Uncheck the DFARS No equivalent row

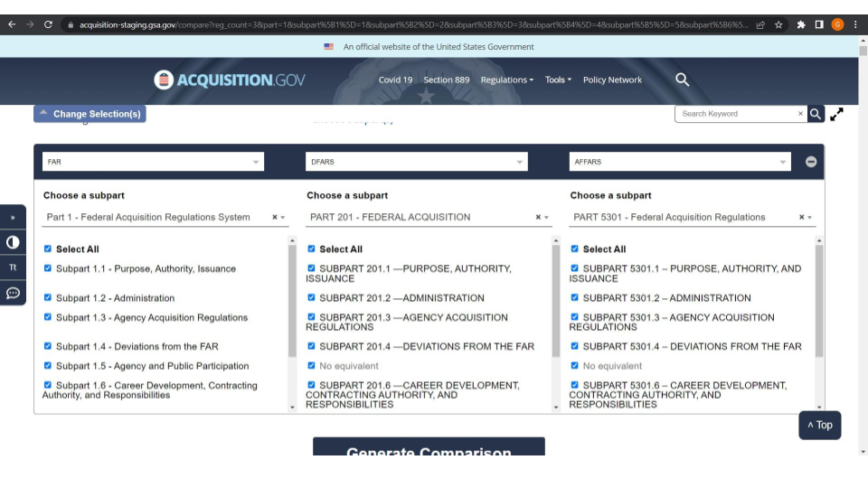coord(311,366)
